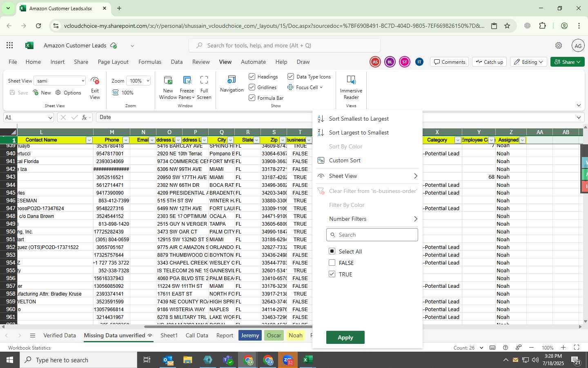This screenshot has height=368, width=588.
Task: Bookmark this page with star icon
Action: [507, 26]
